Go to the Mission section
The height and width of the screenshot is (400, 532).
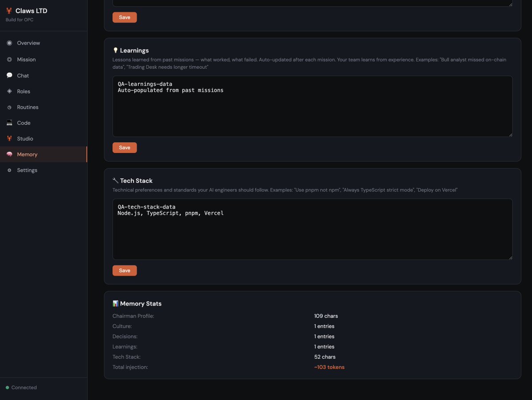[43, 59]
